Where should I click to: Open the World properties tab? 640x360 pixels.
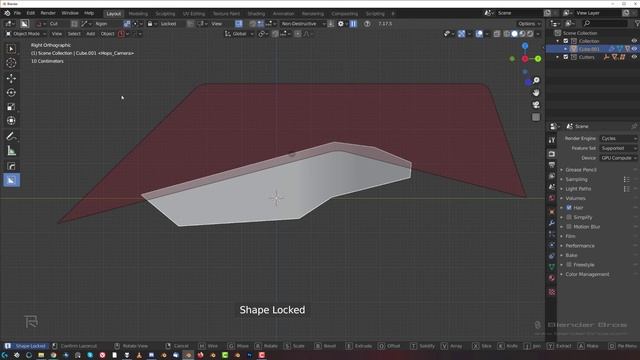click(552, 198)
